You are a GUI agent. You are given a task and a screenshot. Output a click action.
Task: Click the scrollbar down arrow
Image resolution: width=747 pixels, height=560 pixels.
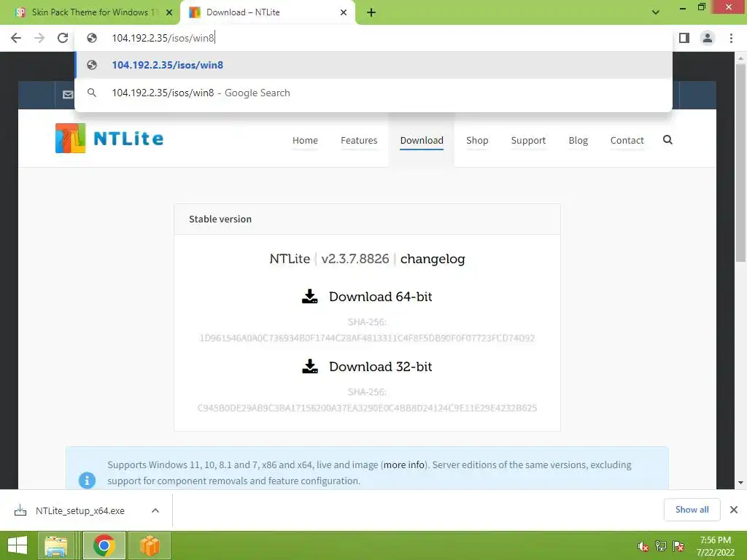740,483
